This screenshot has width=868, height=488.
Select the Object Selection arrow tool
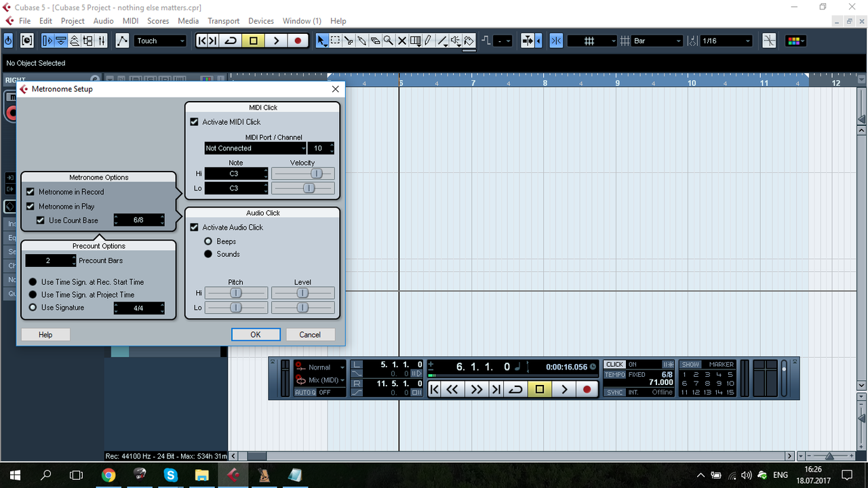(x=322, y=41)
